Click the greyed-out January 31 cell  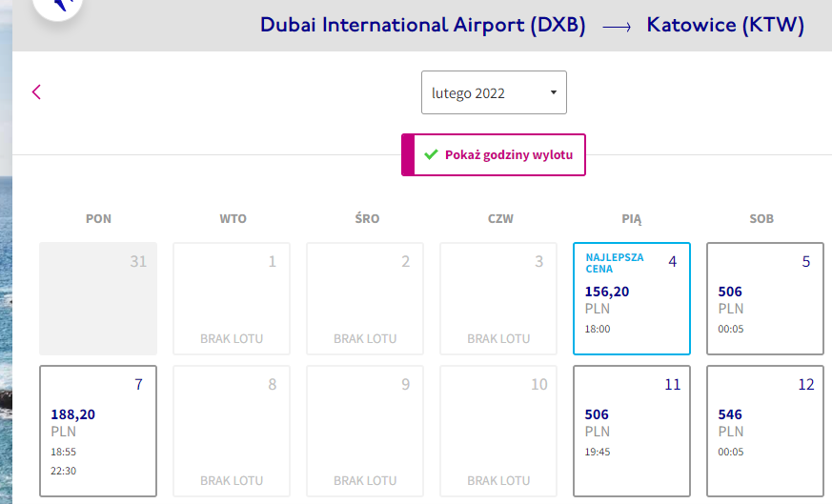pyautogui.click(x=98, y=299)
